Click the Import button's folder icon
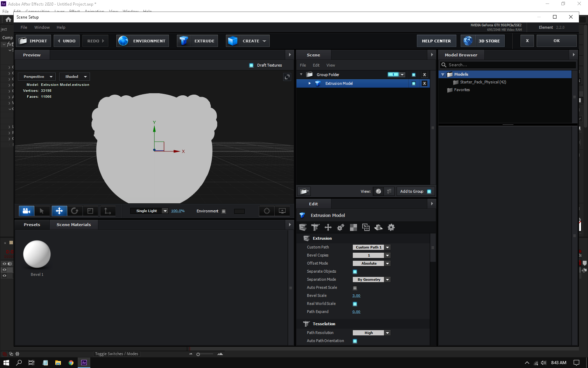588x368 pixels. click(x=23, y=41)
